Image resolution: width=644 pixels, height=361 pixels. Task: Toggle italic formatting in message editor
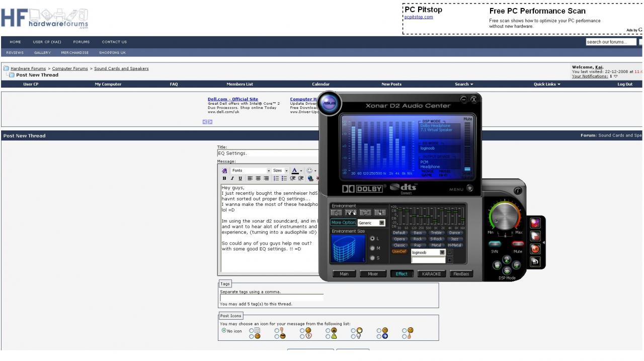click(232, 178)
